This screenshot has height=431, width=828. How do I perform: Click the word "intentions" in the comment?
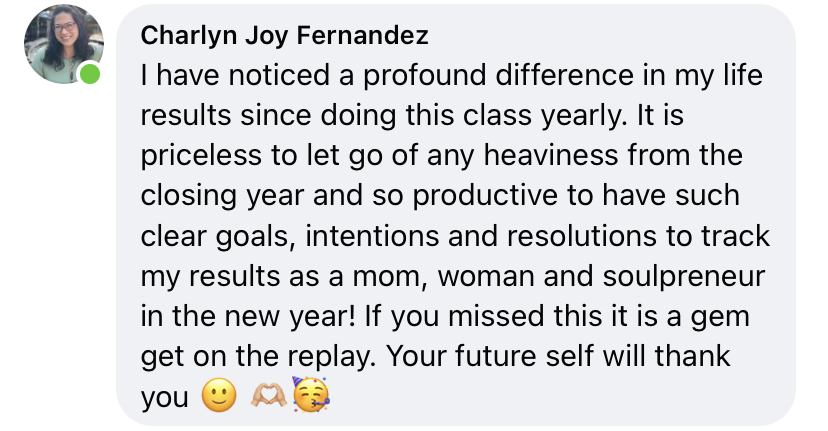tap(372, 236)
